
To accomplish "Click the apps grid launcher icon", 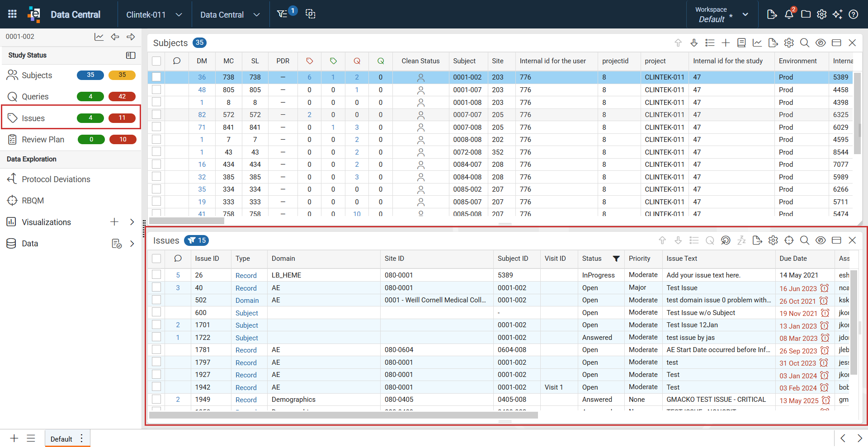I will pyautogui.click(x=12, y=14).
